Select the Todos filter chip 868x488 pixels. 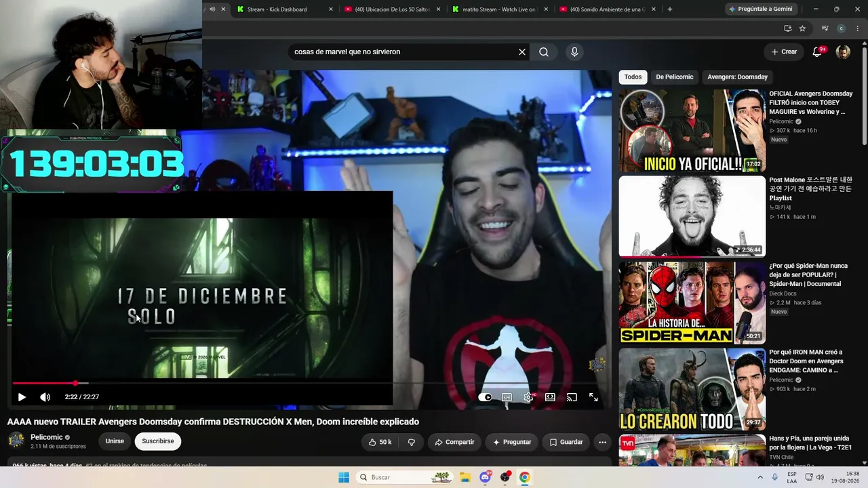(633, 77)
